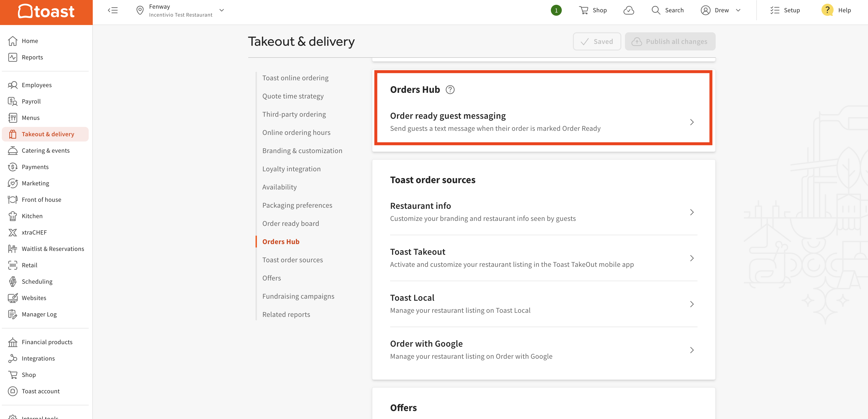Expand Restaurant info row chevron
This screenshot has width=868, height=419.
691,212
